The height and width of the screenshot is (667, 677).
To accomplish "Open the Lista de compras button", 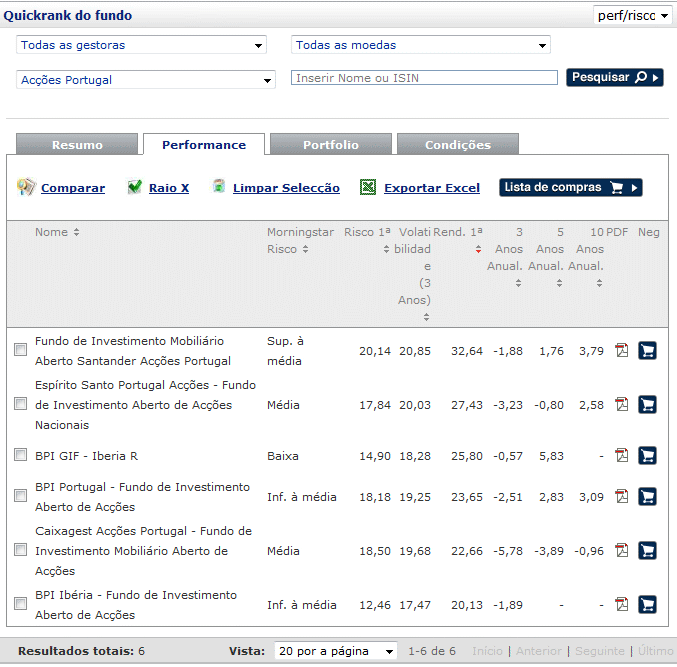I will click(571, 187).
